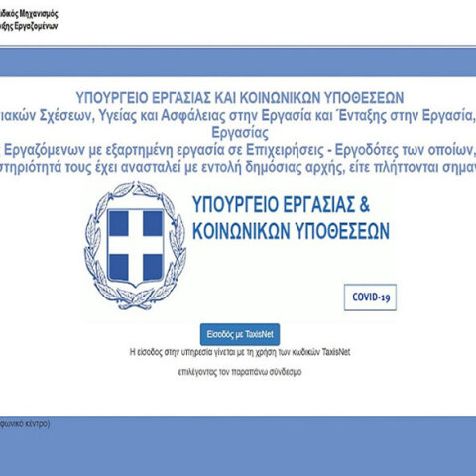Viewport: 476px width, 476px height.
Task: Click the COVID-19 badge box
Action: click(370, 297)
